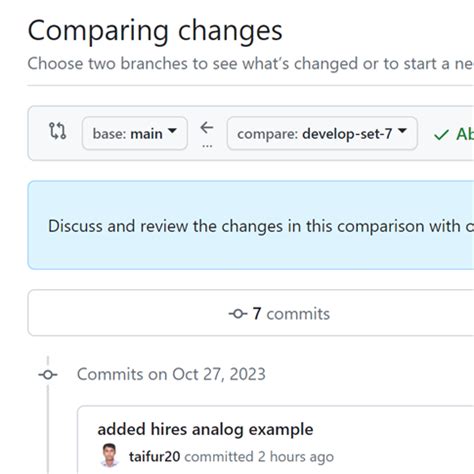
Task: Click the Commits on Oct 27, 2023 heading
Action: click(x=171, y=374)
